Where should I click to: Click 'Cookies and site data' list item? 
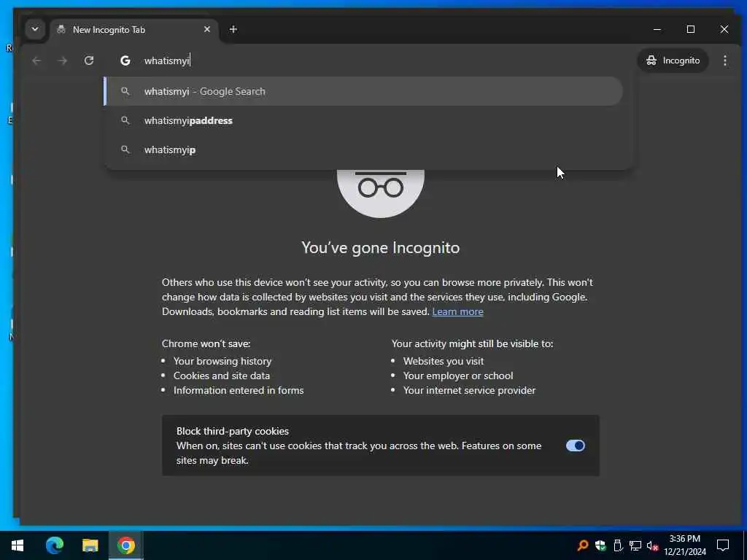click(x=222, y=376)
